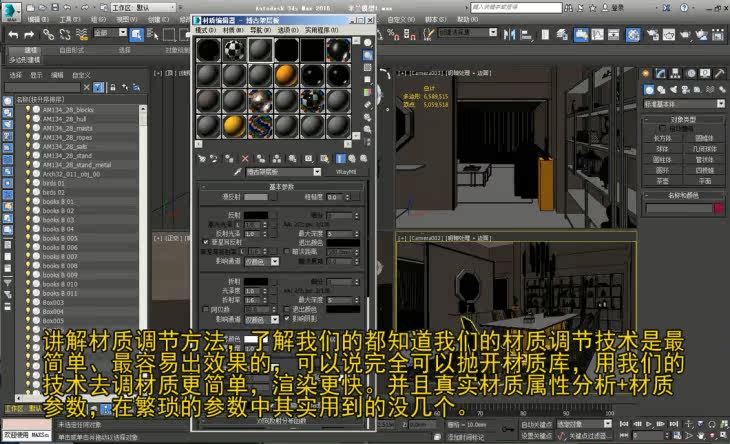Pick material from object with eyedropper
Screen dimensions: 730x444
[237, 172]
